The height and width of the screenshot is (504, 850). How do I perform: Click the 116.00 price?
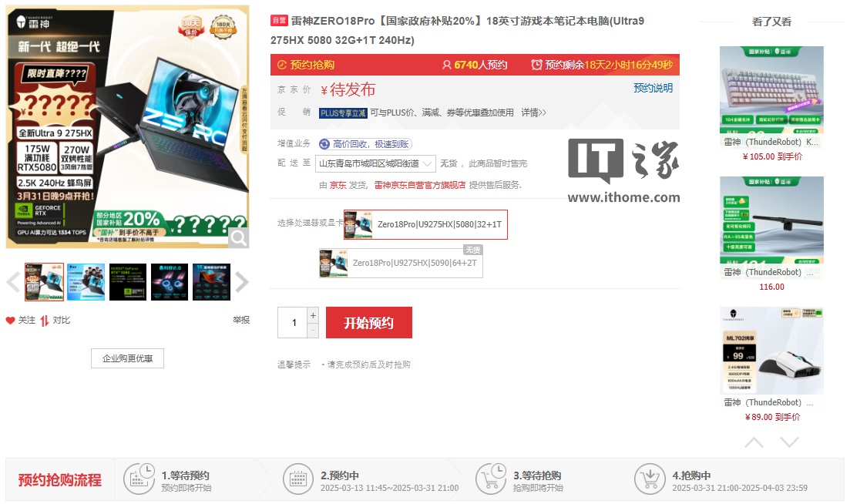tap(772, 287)
